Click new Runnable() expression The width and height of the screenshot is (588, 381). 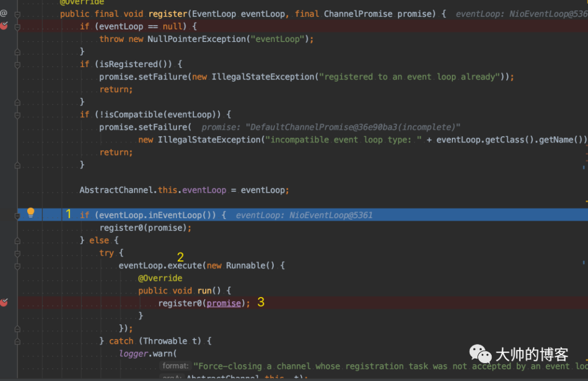[241, 265]
